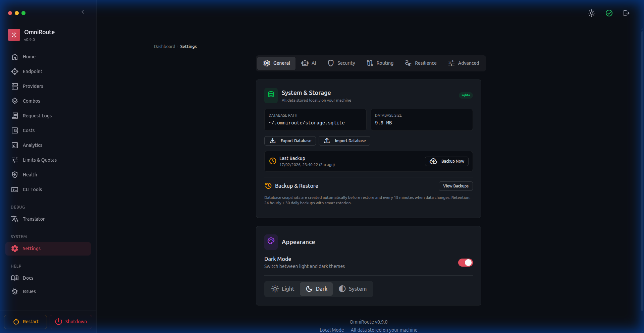Open CLI Tools from sidebar
The height and width of the screenshot is (333, 644).
[32, 189]
